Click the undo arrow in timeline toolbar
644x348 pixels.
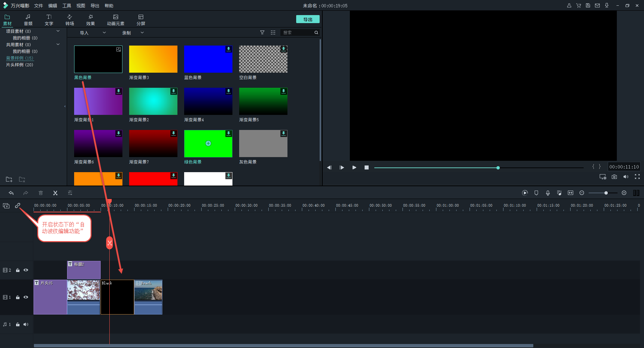pos(11,193)
